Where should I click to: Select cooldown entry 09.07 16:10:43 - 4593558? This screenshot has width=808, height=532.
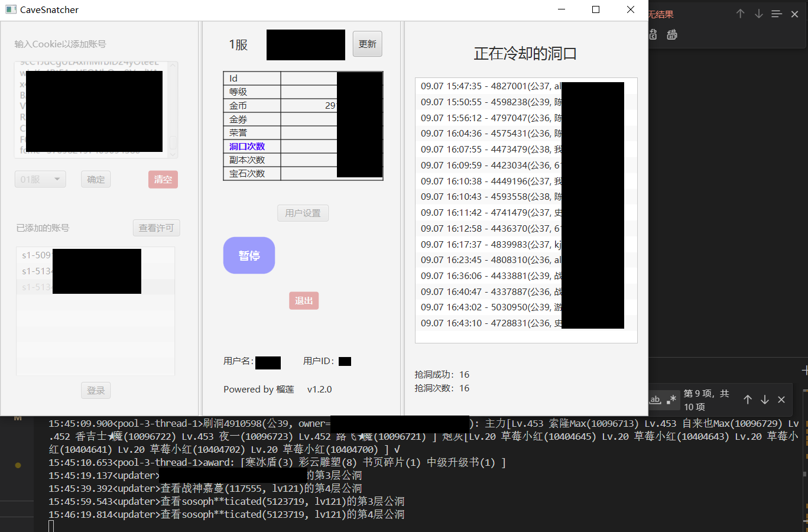coord(526,196)
